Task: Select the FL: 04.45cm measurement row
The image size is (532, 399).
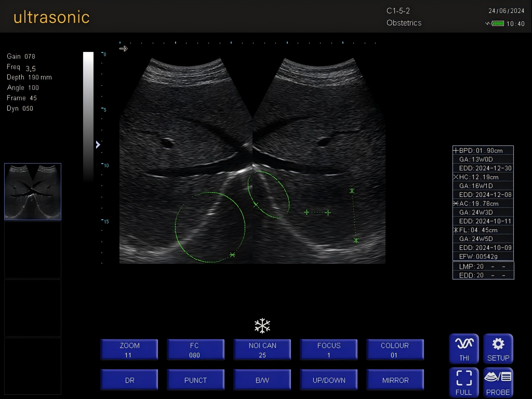Action: (x=483, y=230)
